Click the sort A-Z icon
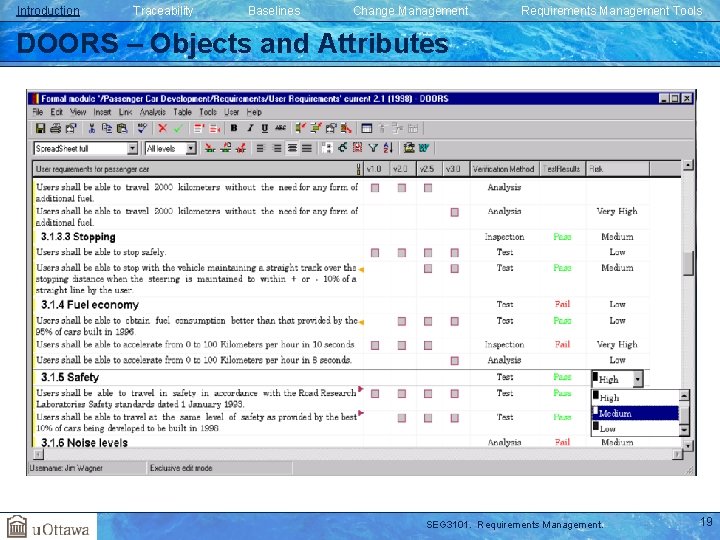The height and width of the screenshot is (540, 720). tap(388, 148)
